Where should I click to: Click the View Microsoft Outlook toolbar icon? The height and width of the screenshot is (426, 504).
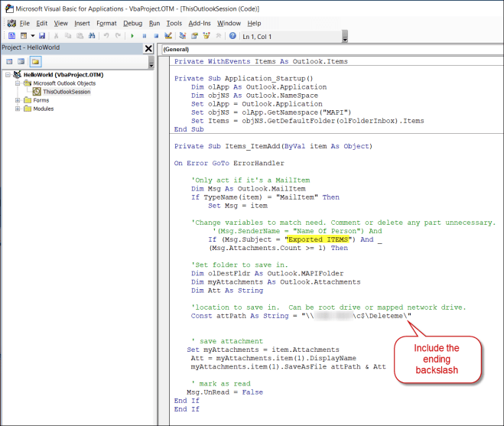pos(11,36)
